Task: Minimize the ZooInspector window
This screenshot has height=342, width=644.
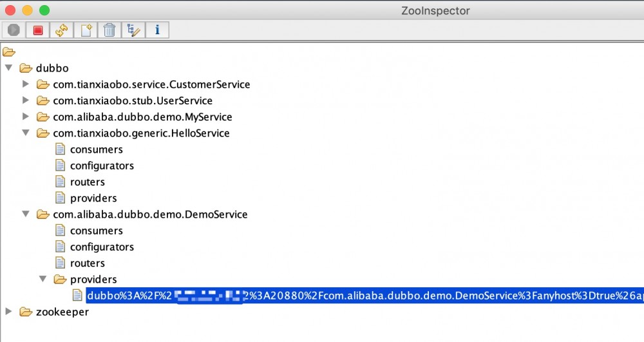Action: coord(27,10)
